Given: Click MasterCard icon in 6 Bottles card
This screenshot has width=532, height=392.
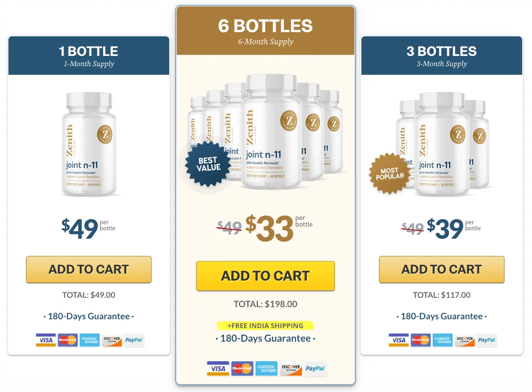Looking at the screenshot, I should point(242,369).
